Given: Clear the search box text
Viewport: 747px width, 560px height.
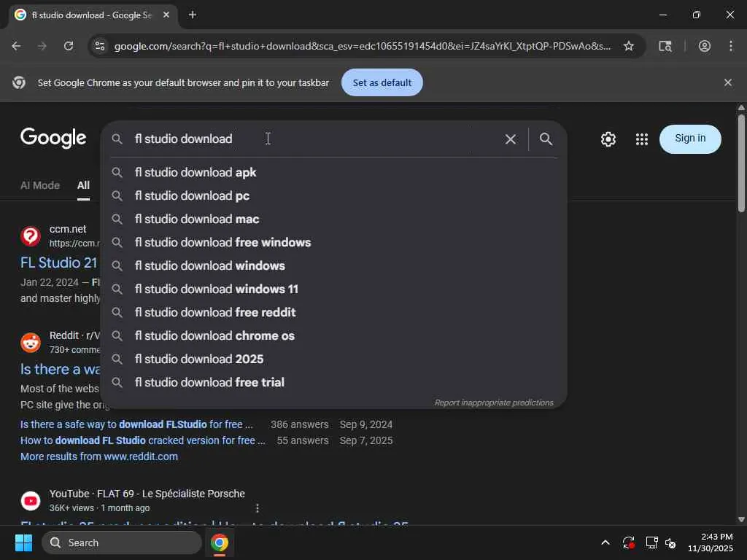Looking at the screenshot, I should click(510, 139).
